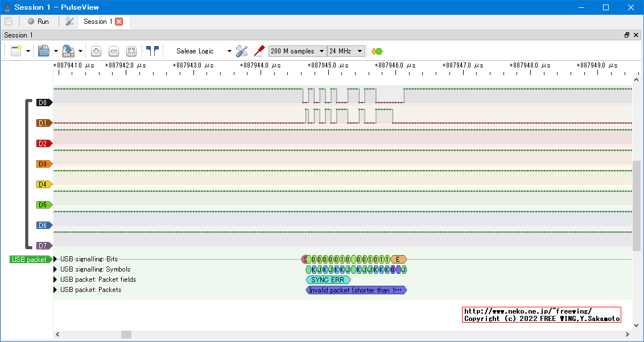Click the zoom out icon
The height and width of the screenshot is (342, 644).
tap(114, 51)
